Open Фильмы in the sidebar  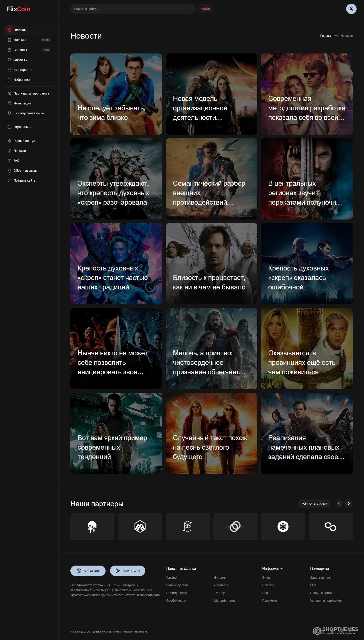[x=19, y=40]
